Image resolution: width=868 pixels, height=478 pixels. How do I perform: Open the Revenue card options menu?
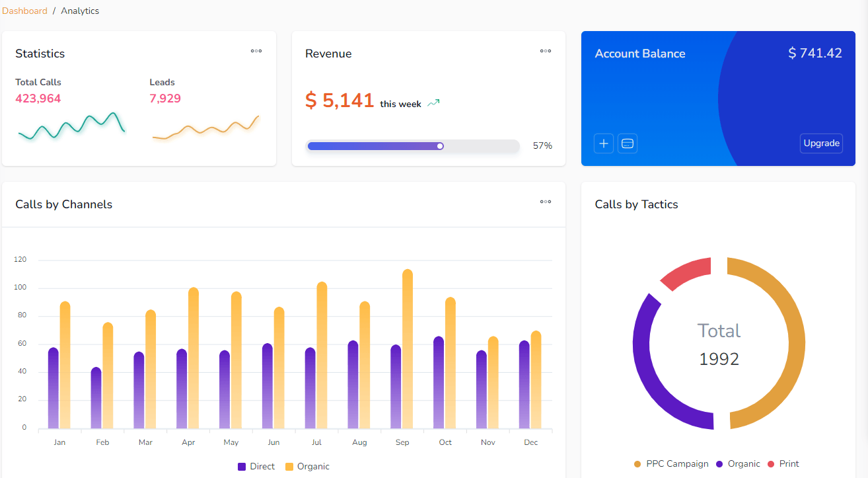click(546, 51)
